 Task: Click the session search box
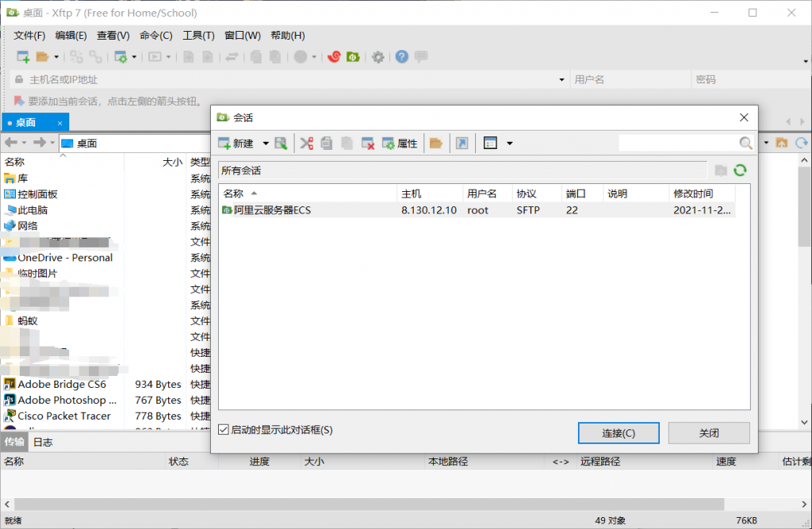point(679,143)
